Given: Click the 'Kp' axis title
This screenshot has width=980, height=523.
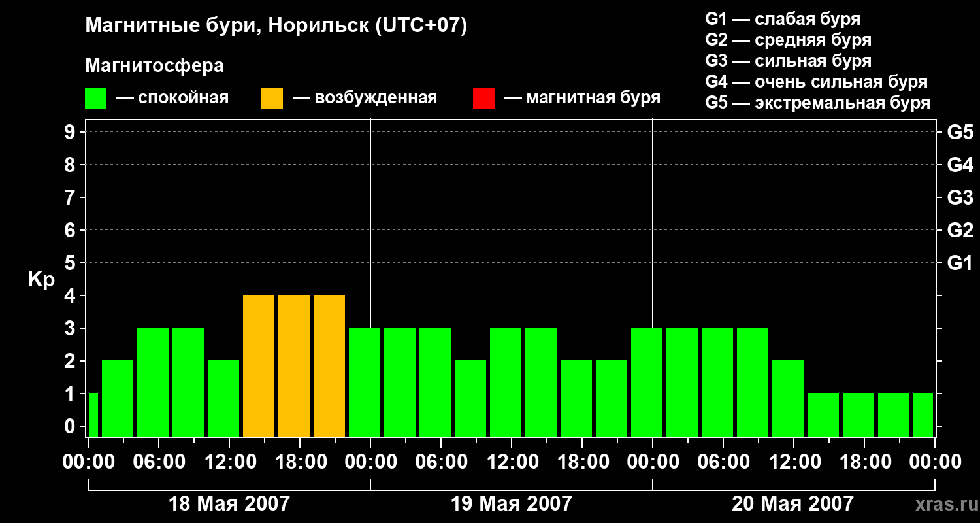Looking at the screenshot, I should [41, 280].
